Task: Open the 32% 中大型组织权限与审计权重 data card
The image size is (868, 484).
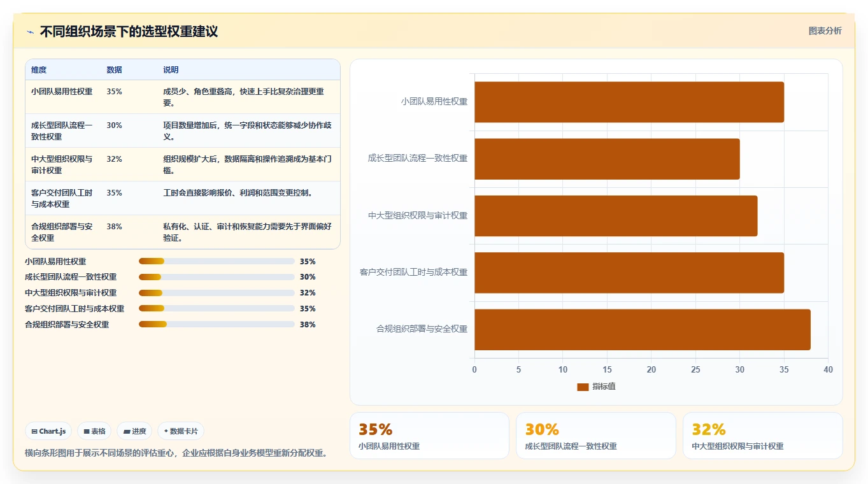Action: click(762, 436)
